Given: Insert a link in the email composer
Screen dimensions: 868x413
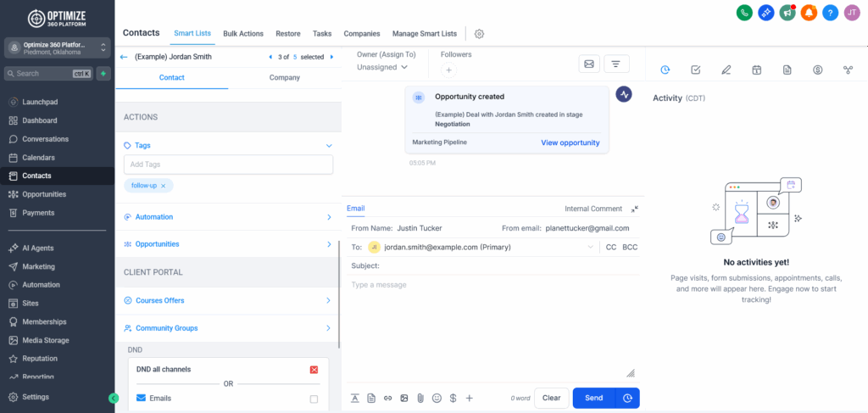Looking at the screenshot, I should pyautogui.click(x=387, y=398).
